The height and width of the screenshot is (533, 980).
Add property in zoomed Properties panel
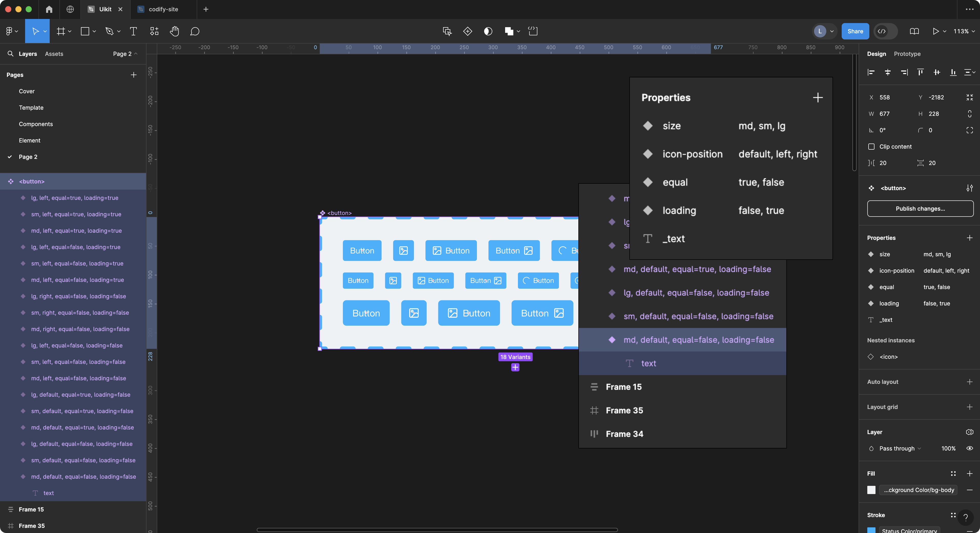pyautogui.click(x=818, y=97)
